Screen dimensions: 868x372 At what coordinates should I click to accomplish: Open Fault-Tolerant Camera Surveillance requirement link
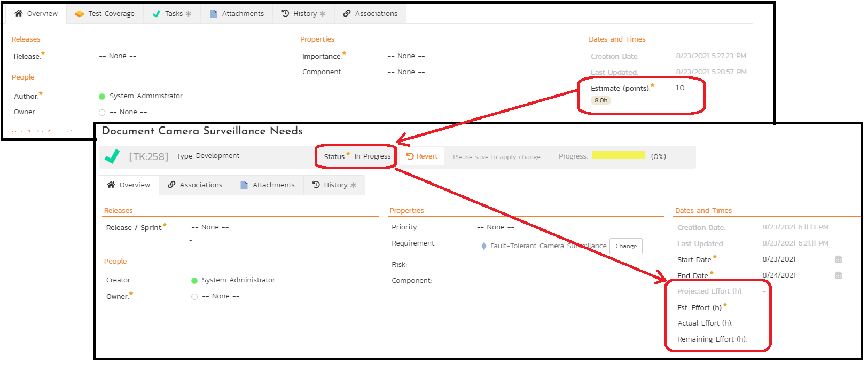(548, 246)
